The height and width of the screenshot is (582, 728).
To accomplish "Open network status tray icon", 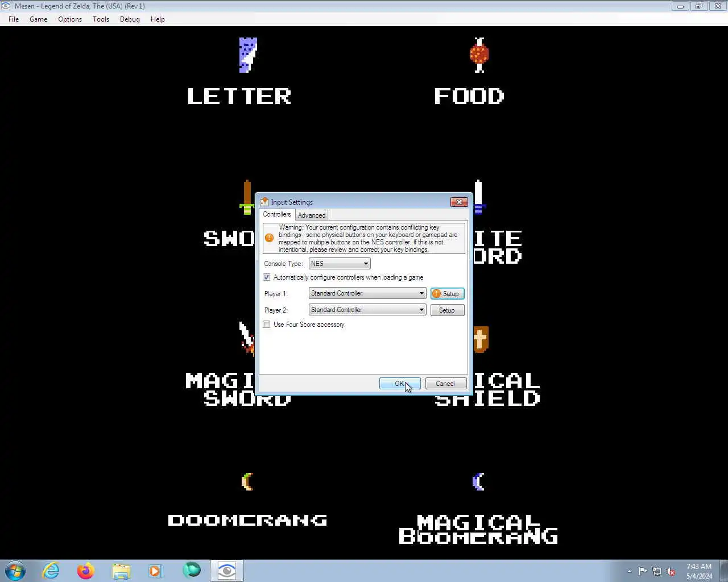I will coord(657,571).
